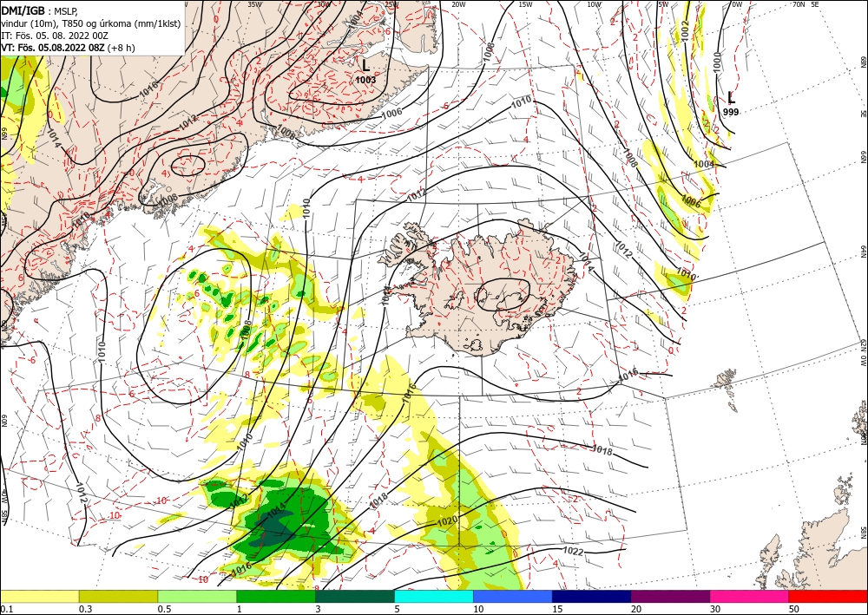The width and height of the screenshot is (868, 615).
Task: Choose the navy 15–20 legend swatch
Action: click(x=592, y=596)
